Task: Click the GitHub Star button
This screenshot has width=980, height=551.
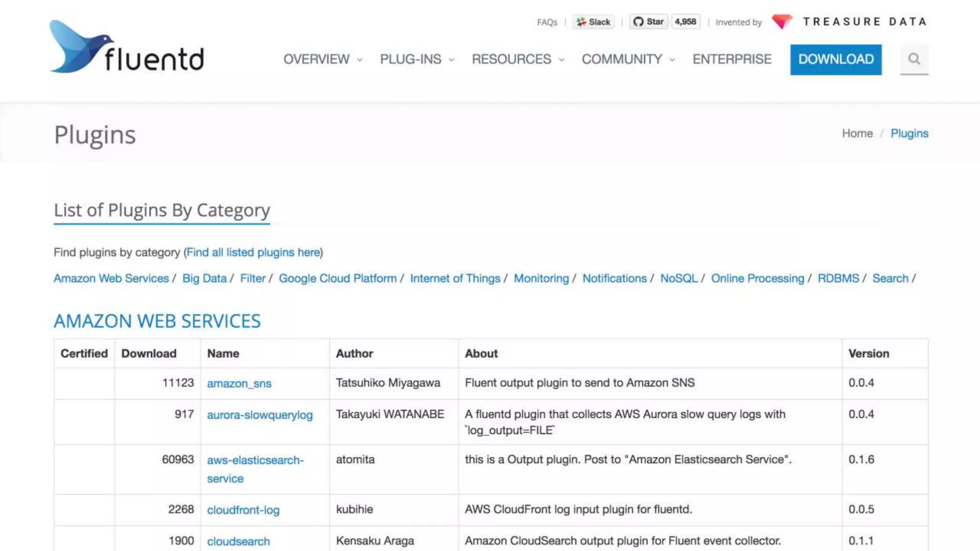Action: pyautogui.click(x=648, y=22)
